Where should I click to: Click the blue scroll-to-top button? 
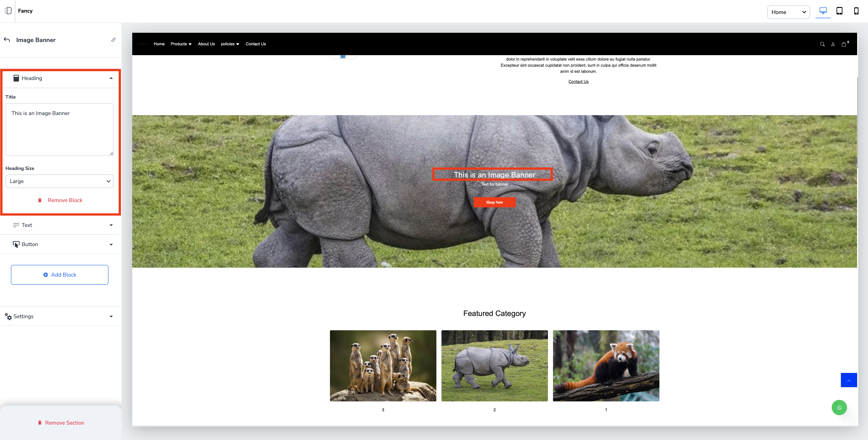pos(849,380)
